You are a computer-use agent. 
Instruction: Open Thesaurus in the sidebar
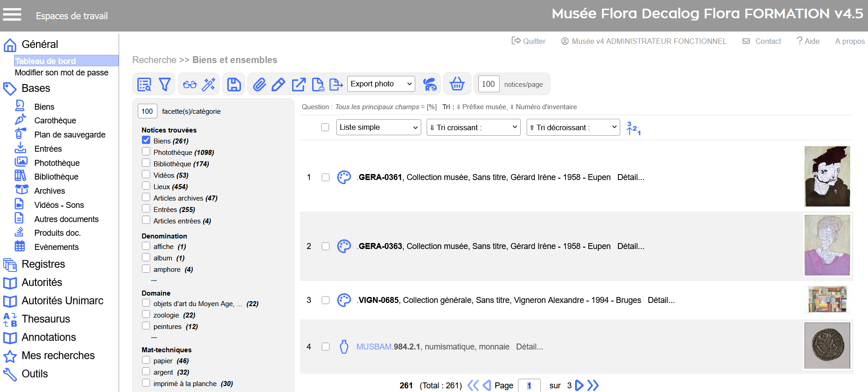click(46, 319)
